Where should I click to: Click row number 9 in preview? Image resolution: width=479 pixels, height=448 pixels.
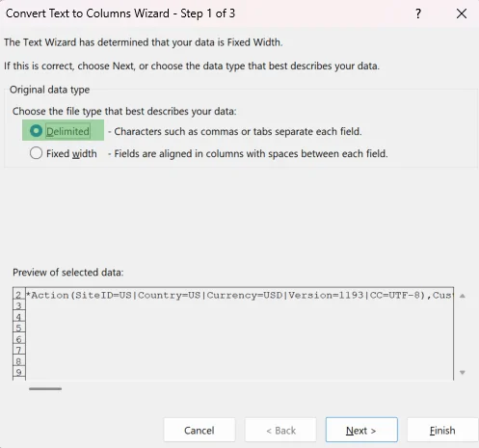tap(18, 372)
